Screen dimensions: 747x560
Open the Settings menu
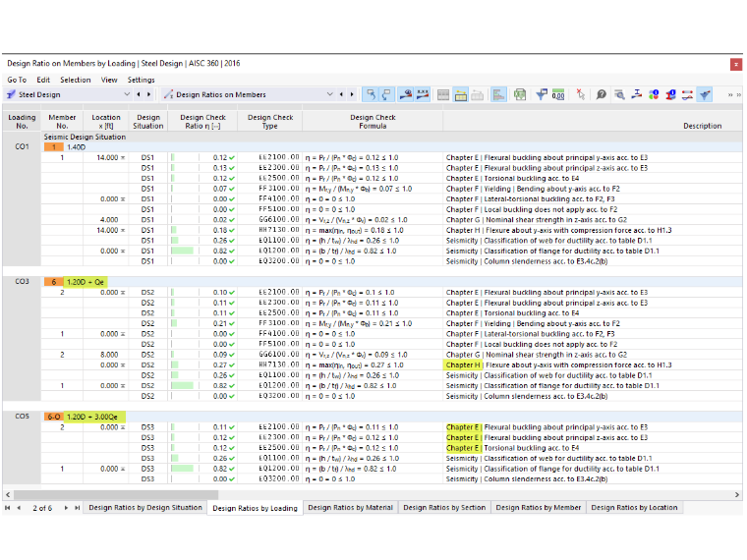(x=141, y=80)
